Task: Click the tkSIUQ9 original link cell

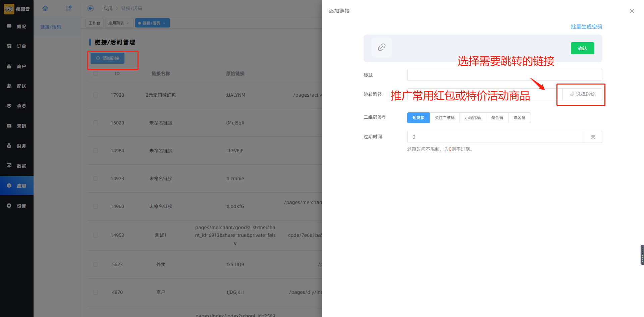Action: [235, 264]
